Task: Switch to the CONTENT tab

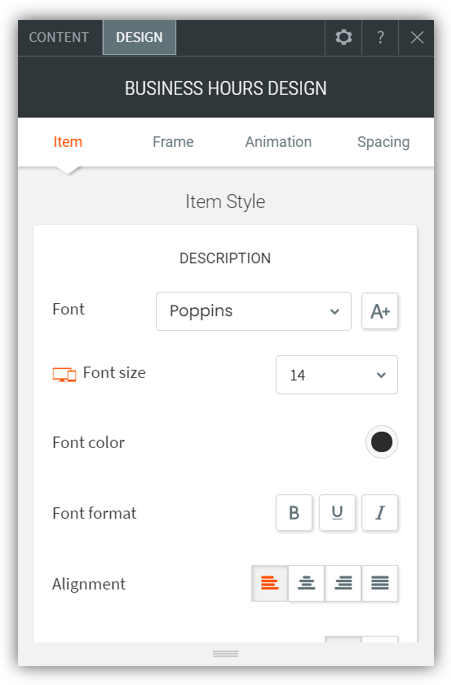Action: tap(59, 38)
